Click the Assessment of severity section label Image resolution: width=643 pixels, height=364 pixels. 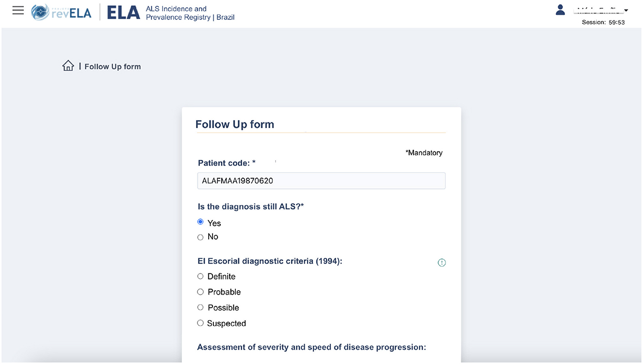tap(312, 347)
